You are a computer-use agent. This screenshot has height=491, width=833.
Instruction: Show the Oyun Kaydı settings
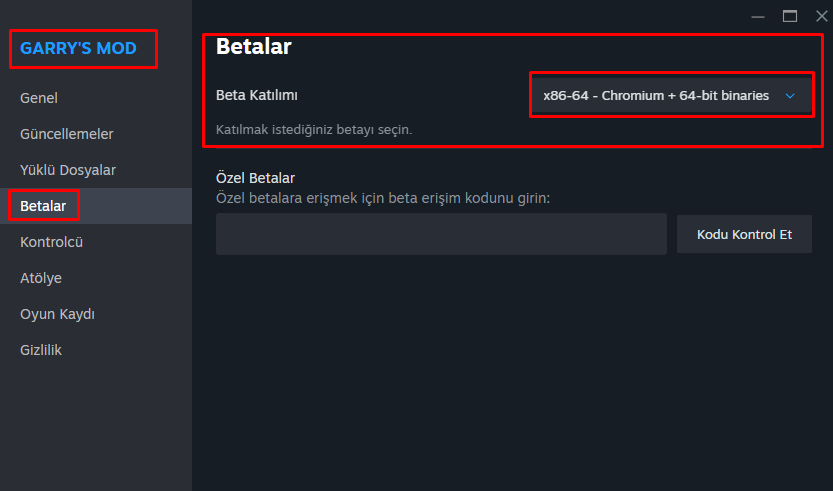point(57,314)
